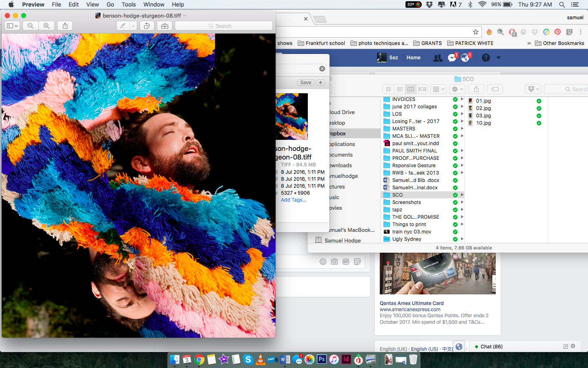The image size is (588, 368).
Task: Switch Finder to list view
Action: coord(400,89)
